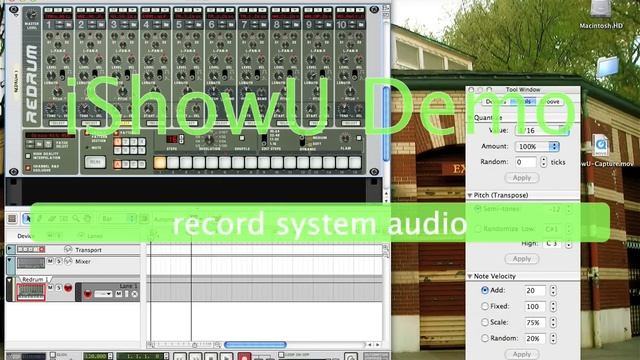Click the Note Velocity Apply button
640x360 pixels.
point(522,354)
